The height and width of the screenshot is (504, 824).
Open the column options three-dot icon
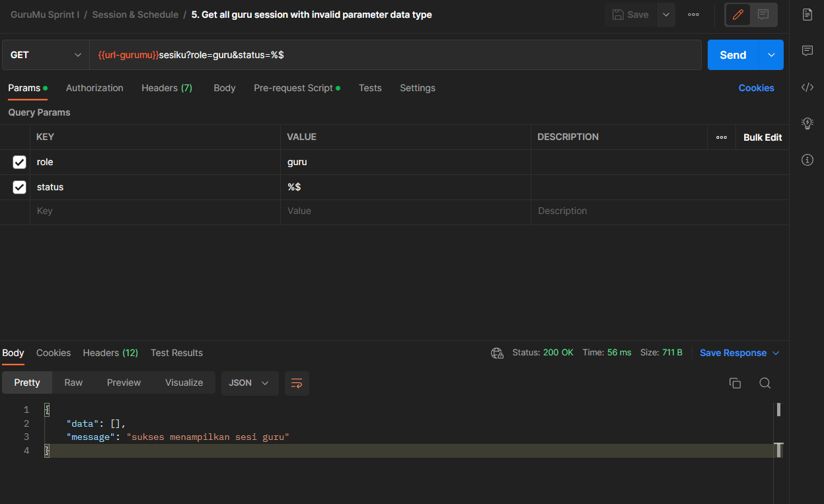coord(722,137)
